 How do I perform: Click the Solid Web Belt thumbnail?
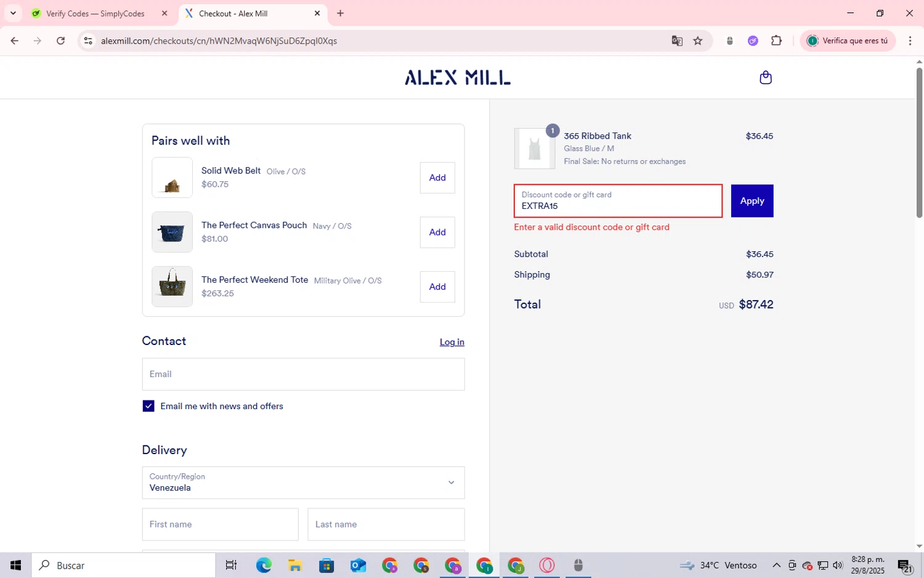pyautogui.click(x=172, y=177)
